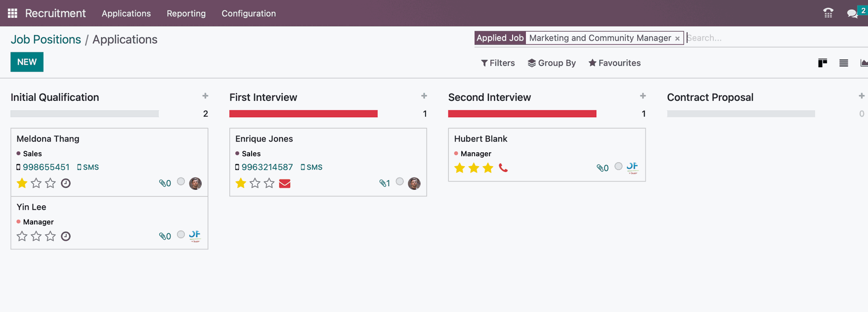This screenshot has height=312, width=868.
Task: Open the conversations chat icon
Action: [852, 14]
